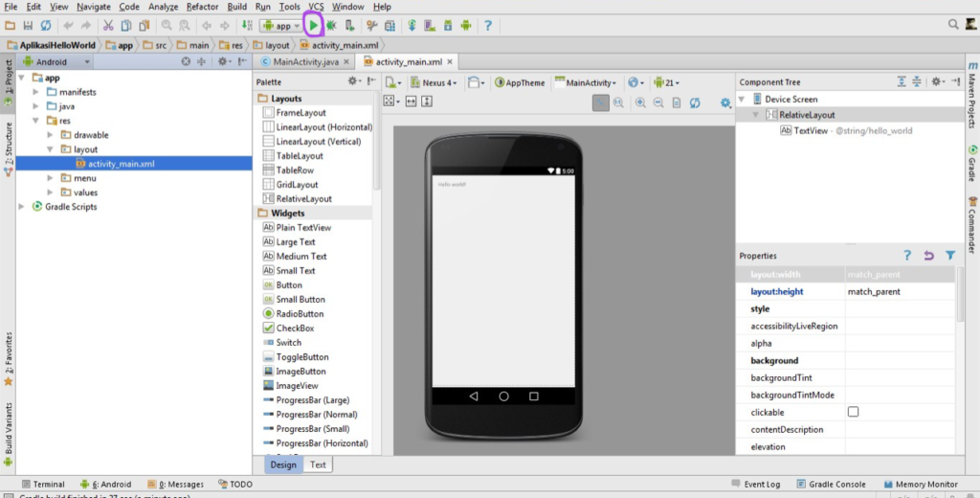Cut selection with the scissors icon
980x498 pixels.
(108, 26)
